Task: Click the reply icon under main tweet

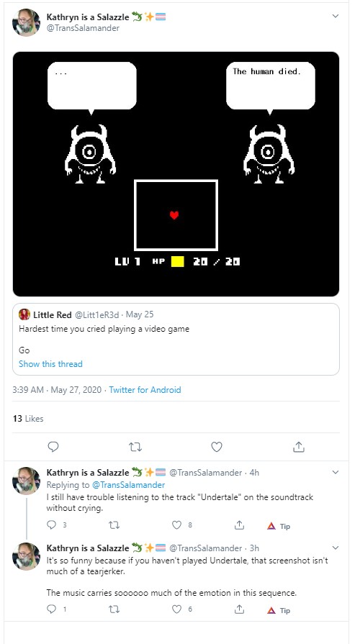Action: pyautogui.click(x=53, y=447)
